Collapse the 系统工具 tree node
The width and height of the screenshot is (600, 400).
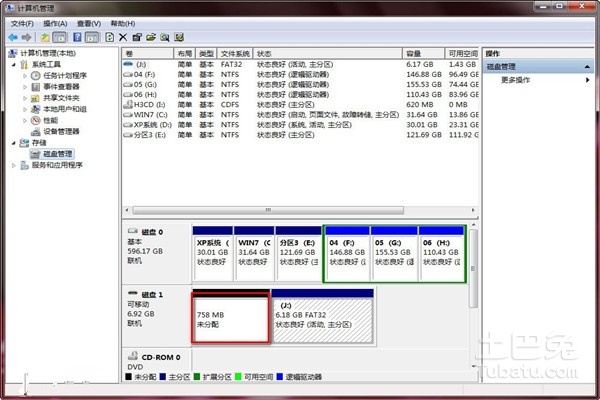[14, 64]
